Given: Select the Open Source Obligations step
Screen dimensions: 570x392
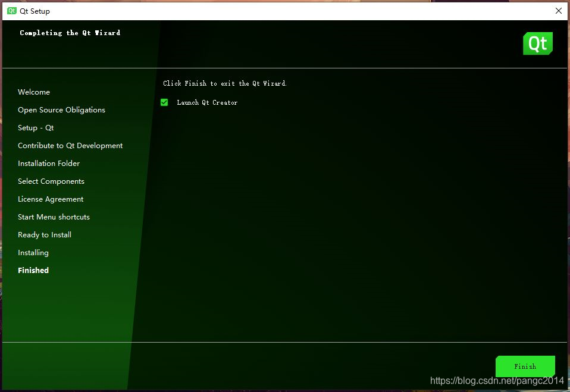Looking at the screenshot, I should pos(61,109).
